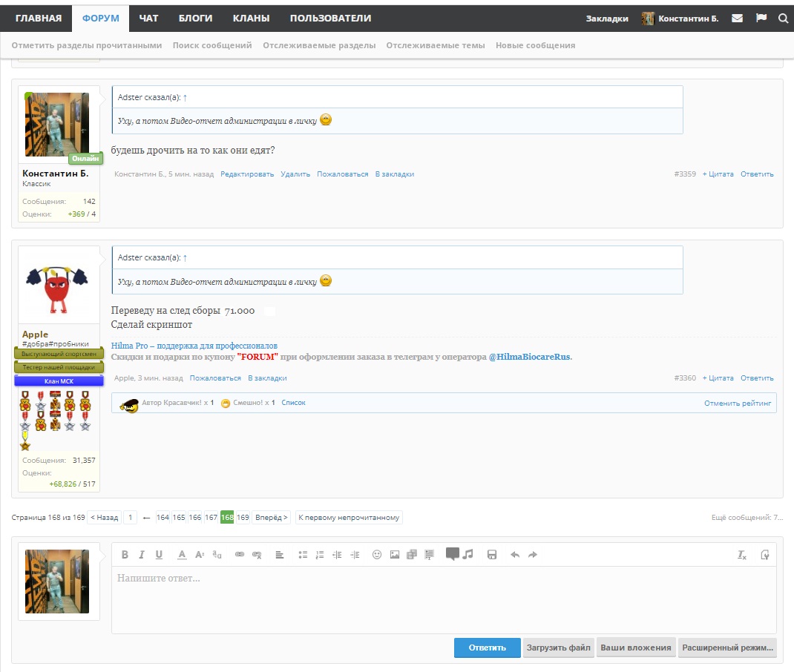794x672 pixels.
Task: Click the save draft floppy icon
Action: pyautogui.click(x=491, y=555)
